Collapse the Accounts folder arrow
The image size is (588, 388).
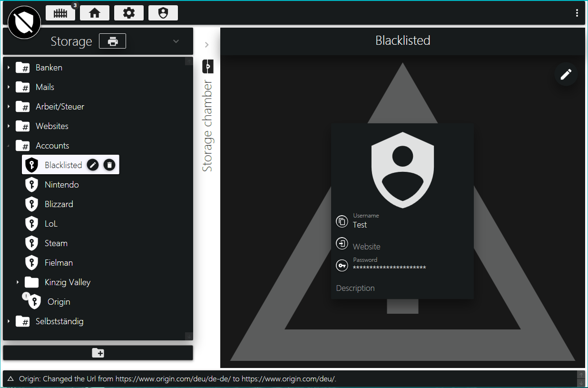coord(9,146)
